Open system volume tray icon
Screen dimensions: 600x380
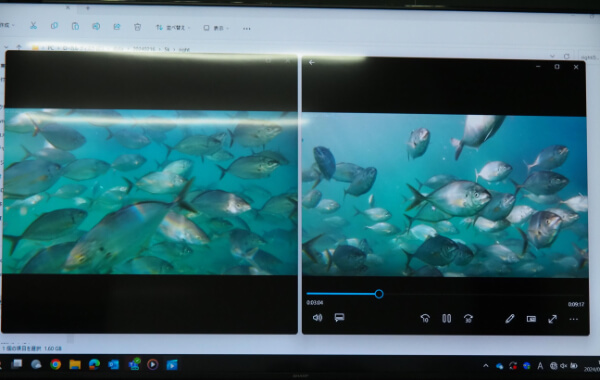(x=563, y=366)
